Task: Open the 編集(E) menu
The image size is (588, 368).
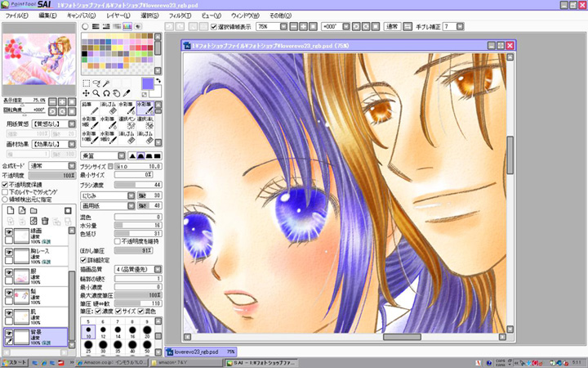Action: click(47, 16)
